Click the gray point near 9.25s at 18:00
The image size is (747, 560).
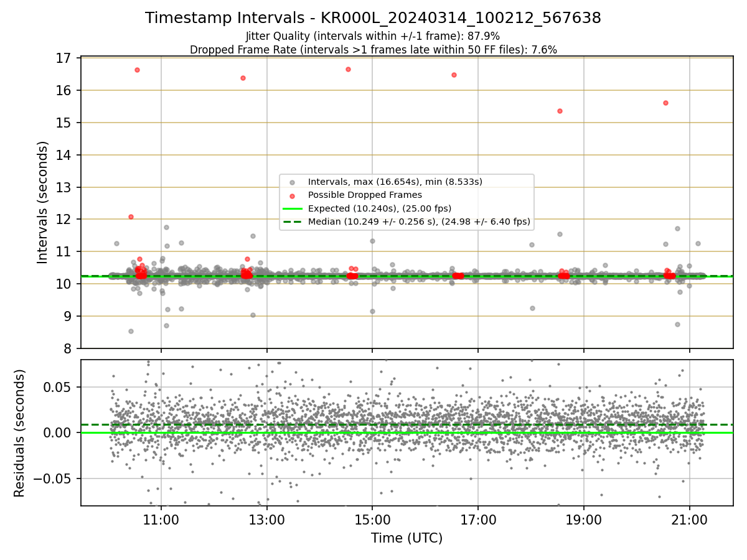pos(532,308)
